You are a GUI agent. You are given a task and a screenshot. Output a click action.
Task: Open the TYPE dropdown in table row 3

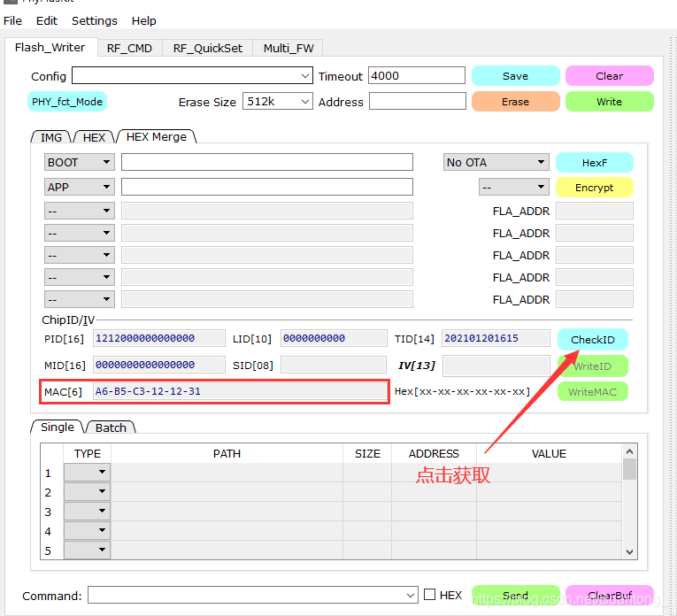pyautogui.click(x=88, y=511)
